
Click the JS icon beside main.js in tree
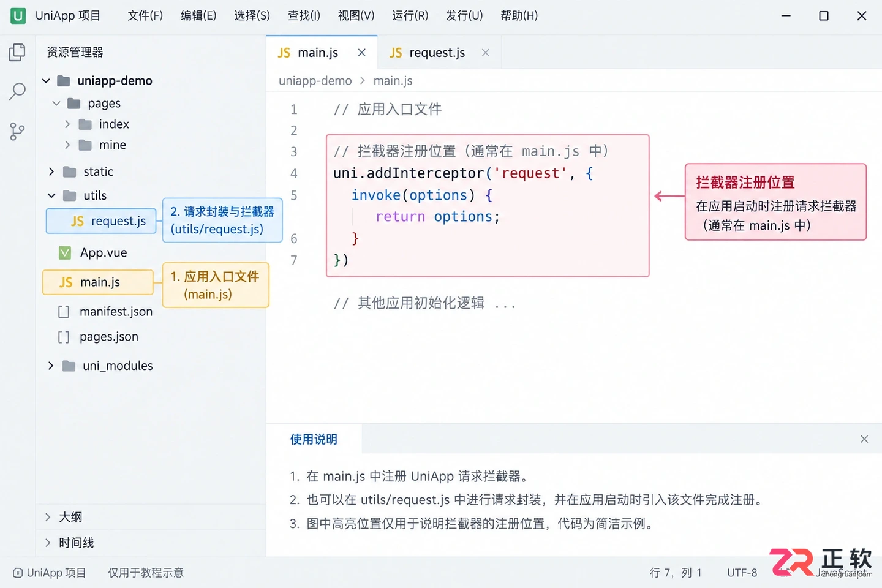(x=66, y=282)
